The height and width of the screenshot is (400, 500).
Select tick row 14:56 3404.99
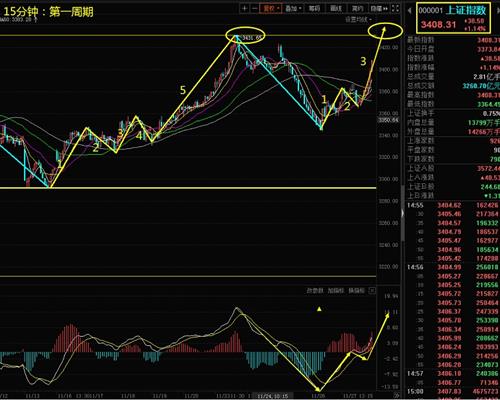tap(453, 267)
